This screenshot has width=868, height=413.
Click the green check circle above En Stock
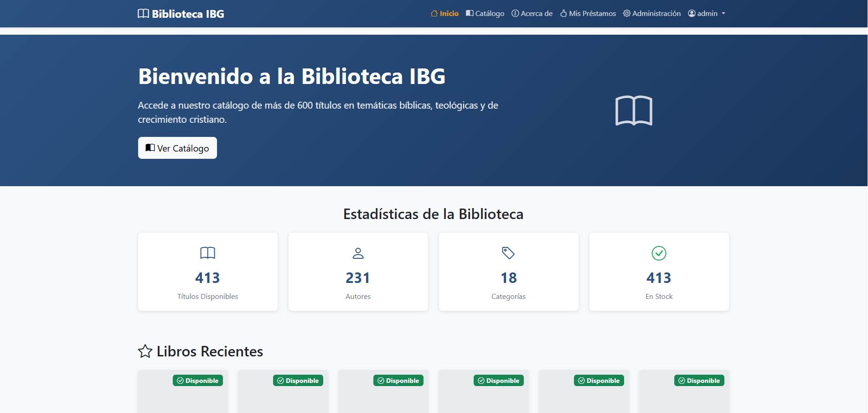[659, 253]
